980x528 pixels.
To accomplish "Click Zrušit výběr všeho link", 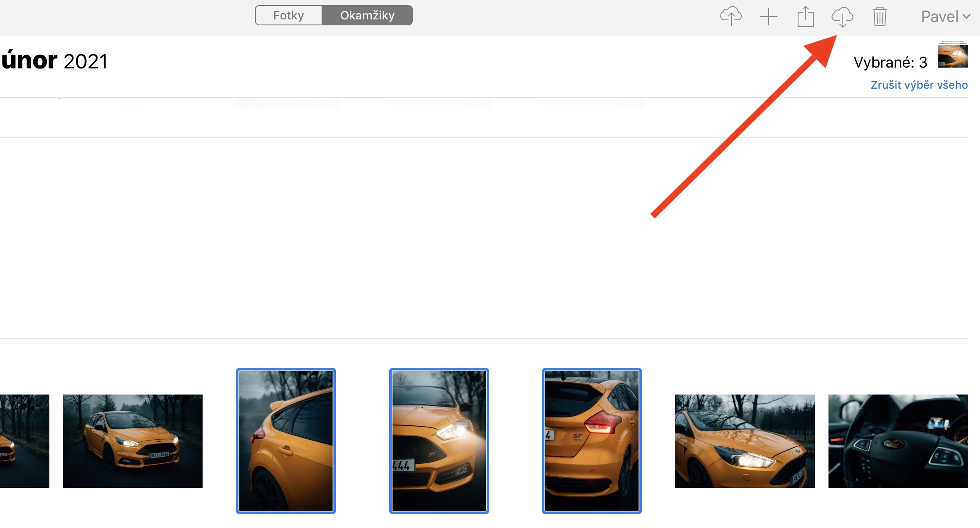I will [x=919, y=85].
